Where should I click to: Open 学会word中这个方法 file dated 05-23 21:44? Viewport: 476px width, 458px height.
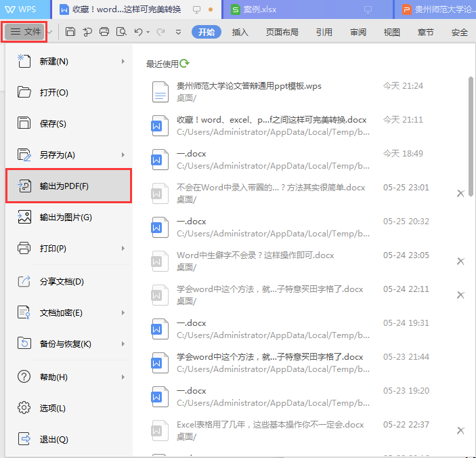(x=307, y=362)
